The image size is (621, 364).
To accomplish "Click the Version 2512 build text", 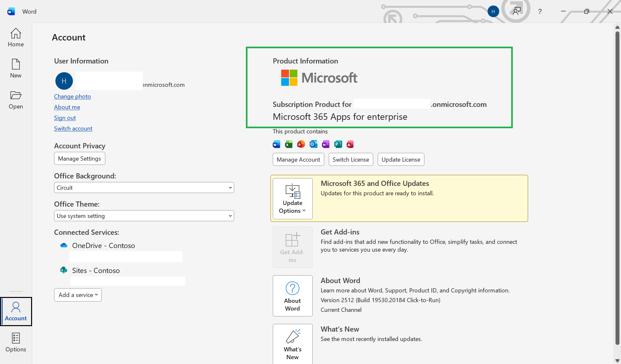I will pos(380,300).
